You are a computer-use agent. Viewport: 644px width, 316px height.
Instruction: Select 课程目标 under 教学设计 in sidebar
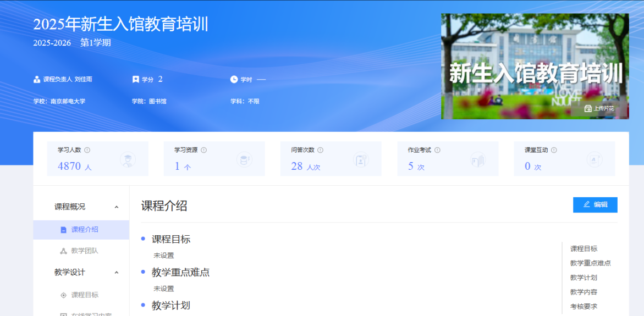pos(84,295)
